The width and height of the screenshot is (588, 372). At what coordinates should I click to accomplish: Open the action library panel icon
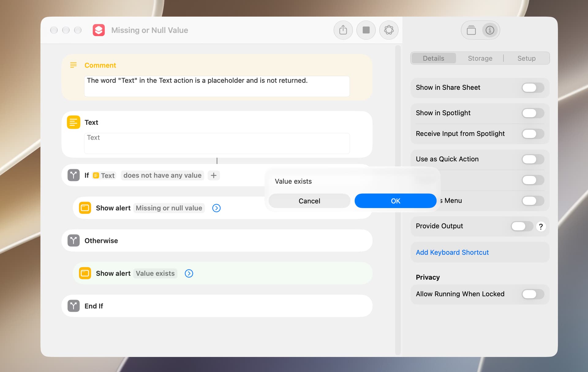(471, 30)
